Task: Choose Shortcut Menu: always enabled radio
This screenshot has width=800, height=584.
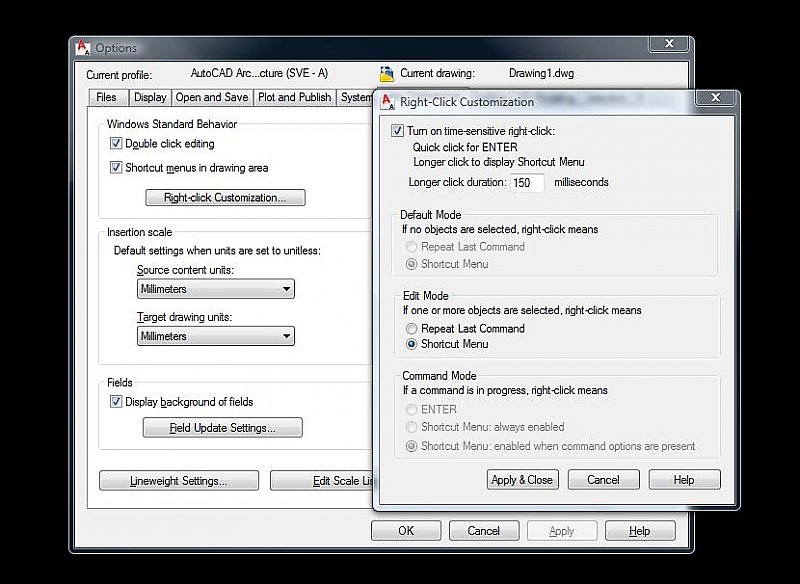Action: (411, 427)
